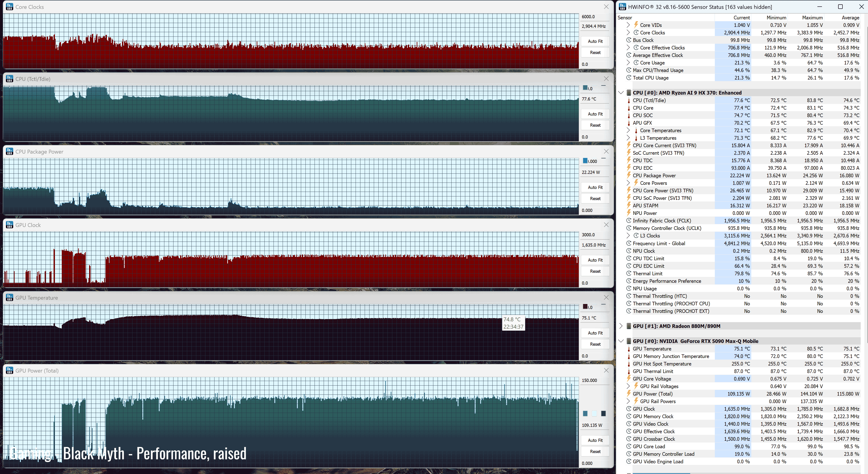
Task: Click the CPU chip icon beside AMD Ryzen AI 9
Action: 629,93
